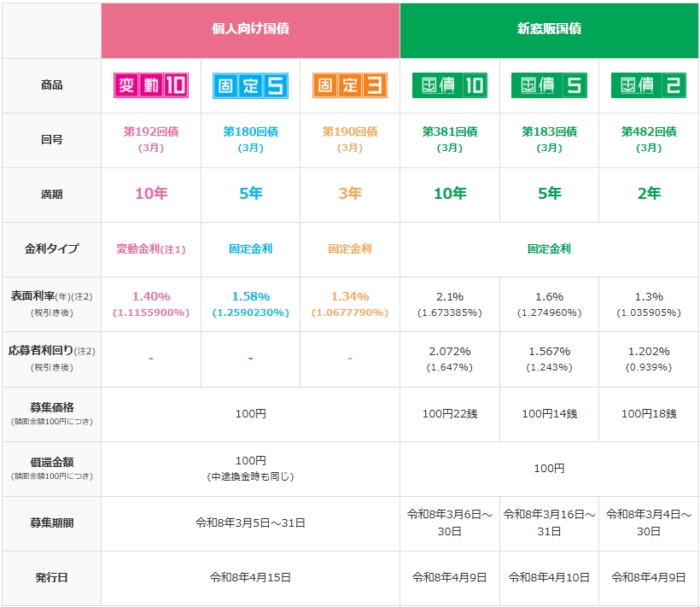Open the 第190回債 issue link
Image resolution: width=700 pixels, height=607 pixels.
(x=350, y=132)
